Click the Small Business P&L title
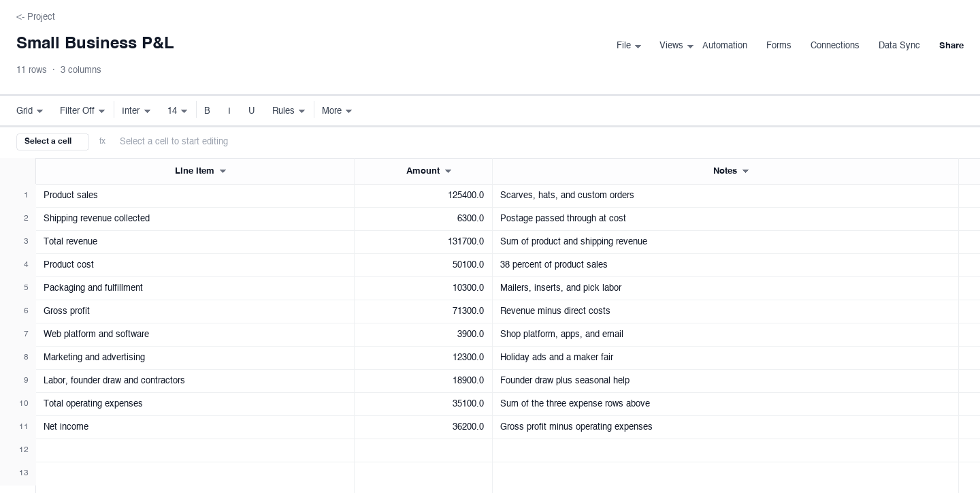The height and width of the screenshot is (493, 980). [95, 43]
